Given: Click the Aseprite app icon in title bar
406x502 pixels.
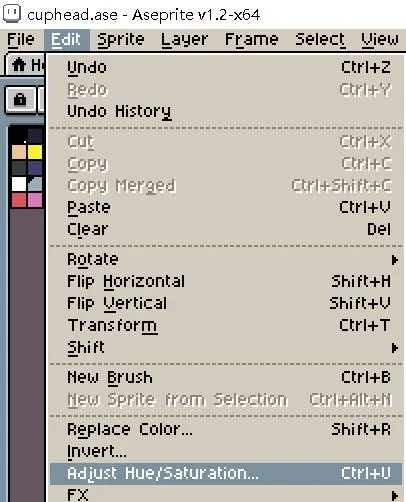Looking at the screenshot, I should [x=12, y=13].
